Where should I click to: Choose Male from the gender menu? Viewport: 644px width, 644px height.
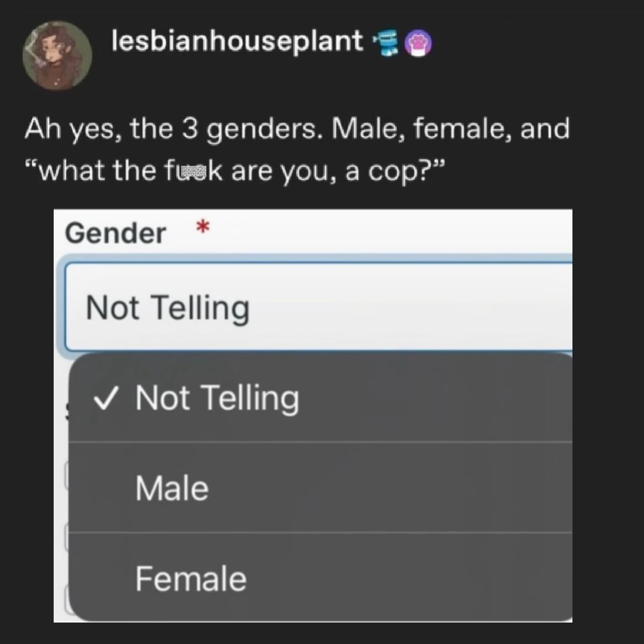(x=172, y=488)
